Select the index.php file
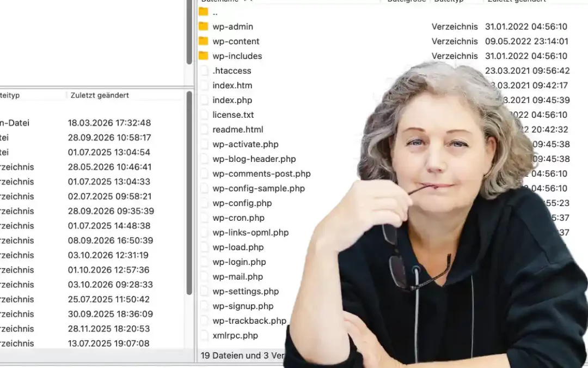The width and height of the screenshot is (588, 368). 232,100
